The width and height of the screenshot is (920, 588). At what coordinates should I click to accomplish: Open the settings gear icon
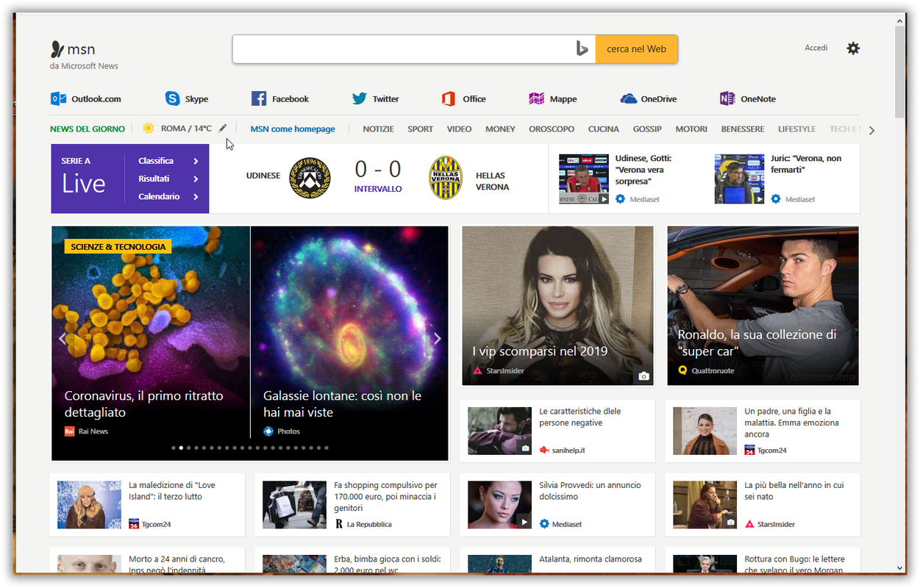(x=853, y=49)
